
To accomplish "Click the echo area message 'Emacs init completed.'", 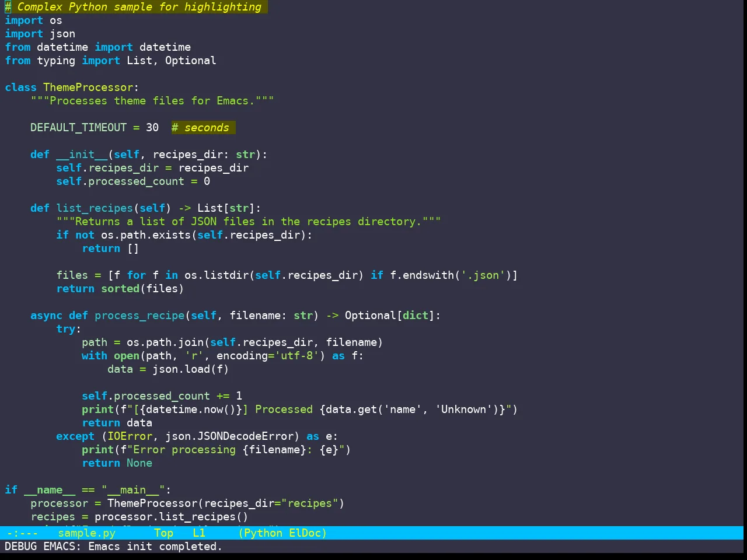I will 155,547.
